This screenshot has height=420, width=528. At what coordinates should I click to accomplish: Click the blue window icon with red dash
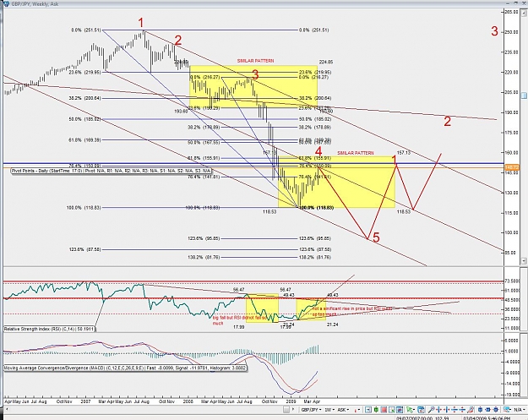click(400, 410)
